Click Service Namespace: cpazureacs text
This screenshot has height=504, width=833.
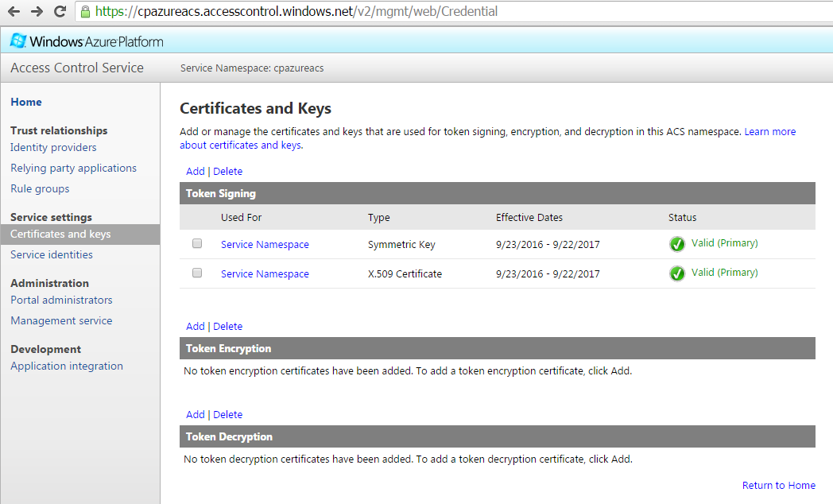point(252,68)
